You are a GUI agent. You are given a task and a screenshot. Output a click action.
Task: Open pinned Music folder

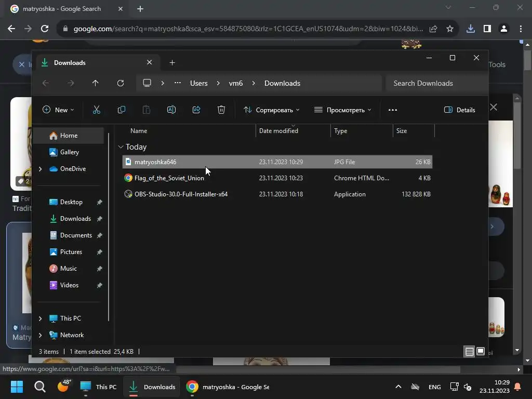(68, 269)
